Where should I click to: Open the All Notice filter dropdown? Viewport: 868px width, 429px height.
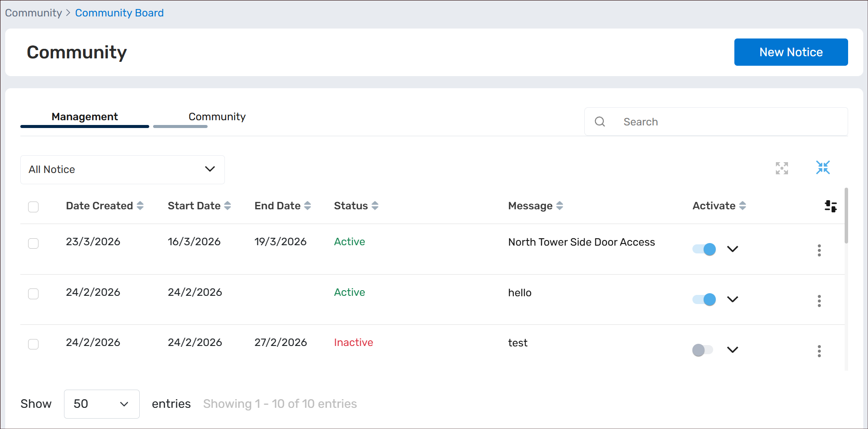click(122, 170)
